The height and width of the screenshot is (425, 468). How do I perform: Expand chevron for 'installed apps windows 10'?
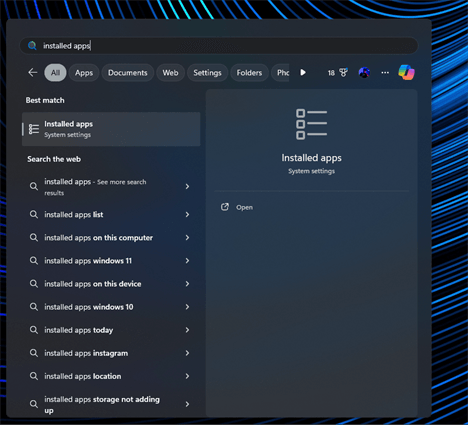point(187,307)
